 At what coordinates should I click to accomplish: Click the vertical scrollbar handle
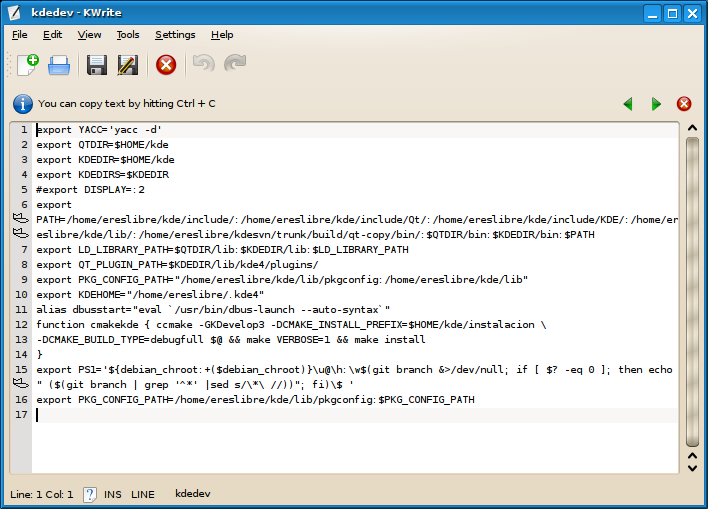(x=692, y=292)
